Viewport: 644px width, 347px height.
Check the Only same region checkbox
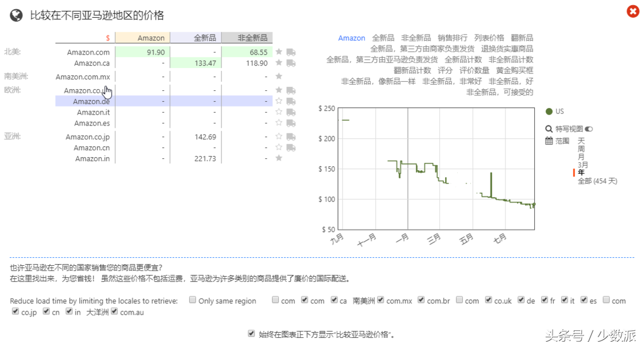[193, 300]
